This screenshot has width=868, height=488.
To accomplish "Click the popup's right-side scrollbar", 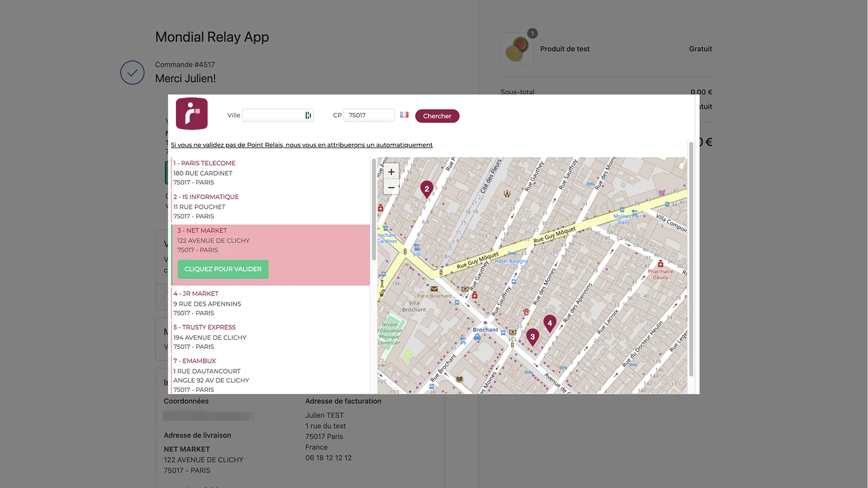I will pyautogui.click(x=691, y=259).
